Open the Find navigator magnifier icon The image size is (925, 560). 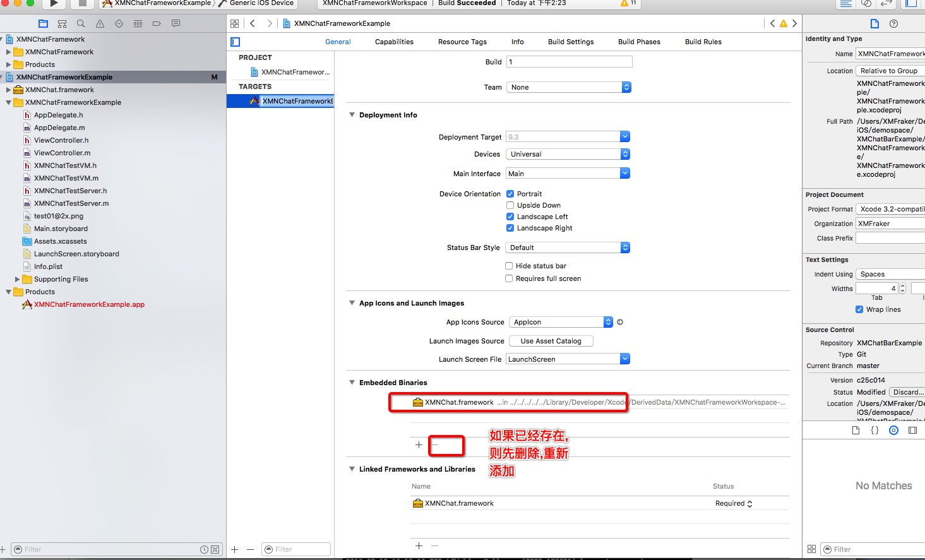tap(81, 23)
